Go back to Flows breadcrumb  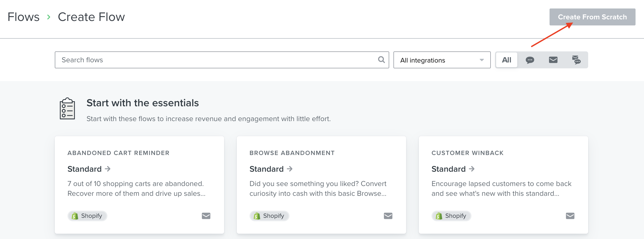point(24,17)
